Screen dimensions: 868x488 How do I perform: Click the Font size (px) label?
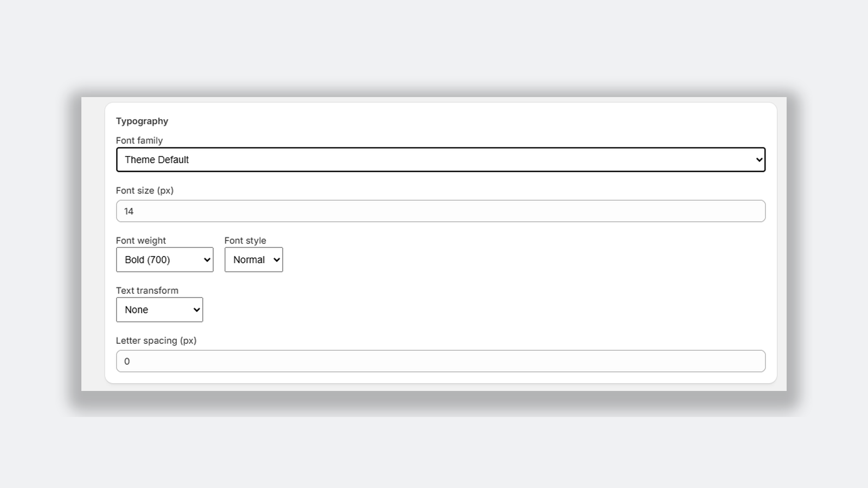point(144,190)
